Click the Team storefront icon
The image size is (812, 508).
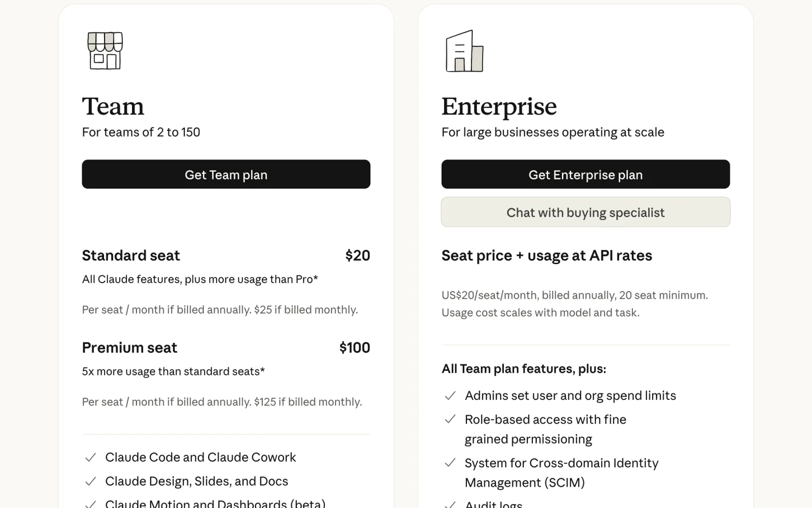[x=105, y=51]
